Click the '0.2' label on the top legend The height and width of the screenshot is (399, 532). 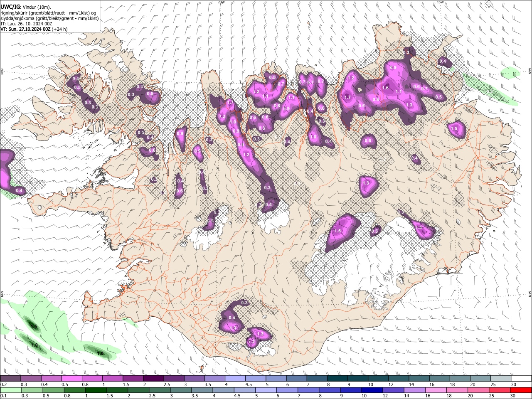tap(3, 384)
